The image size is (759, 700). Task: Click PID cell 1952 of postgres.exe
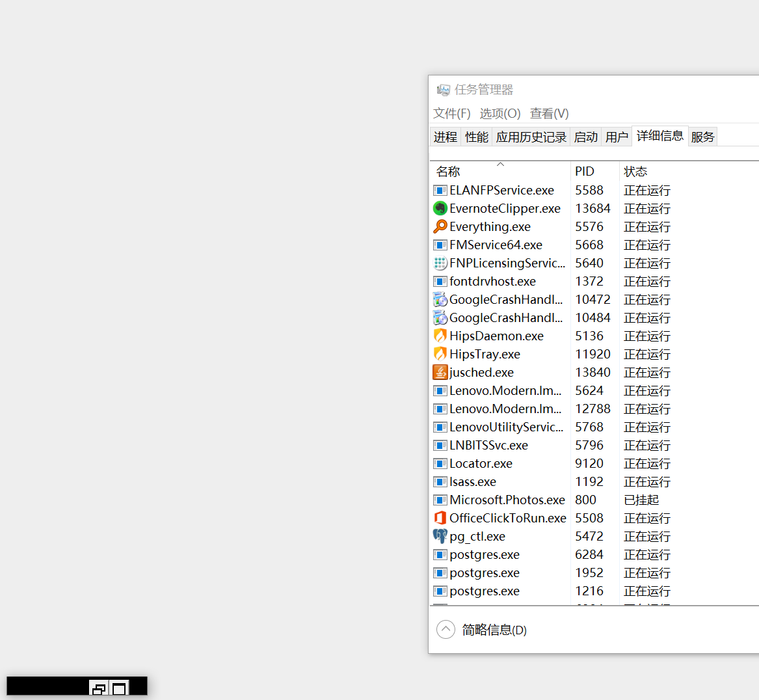(589, 572)
